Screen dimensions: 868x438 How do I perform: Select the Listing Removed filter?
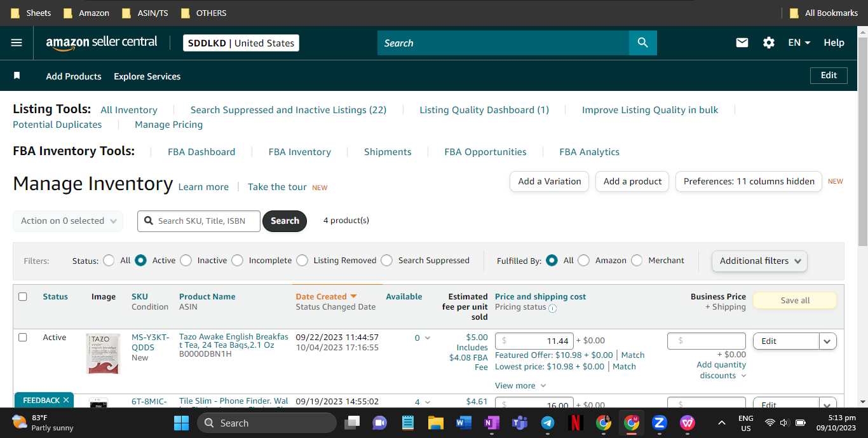point(302,260)
